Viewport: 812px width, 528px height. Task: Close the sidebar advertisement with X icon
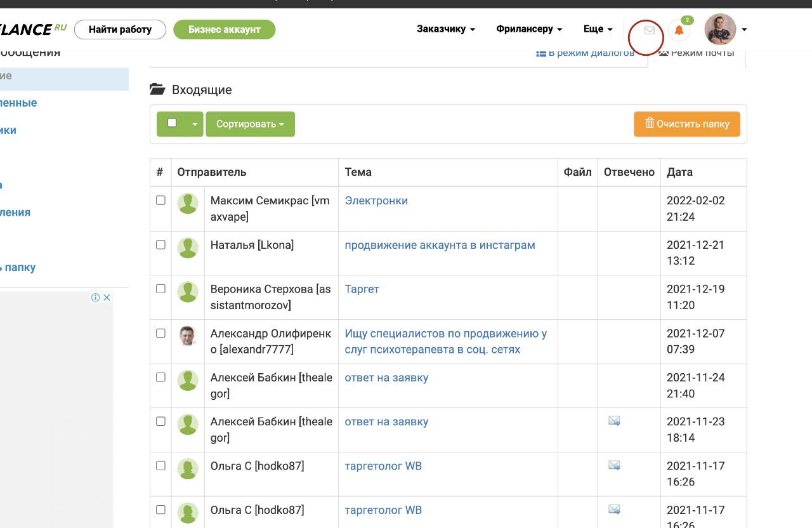(x=107, y=298)
